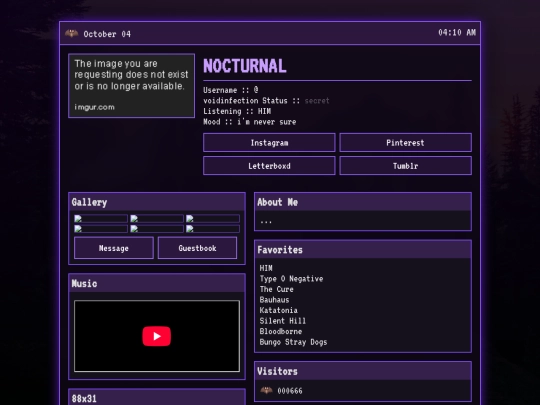The width and height of the screenshot is (540, 405).
Task: Select 'The Cure' in Favorites
Action: pos(277,289)
